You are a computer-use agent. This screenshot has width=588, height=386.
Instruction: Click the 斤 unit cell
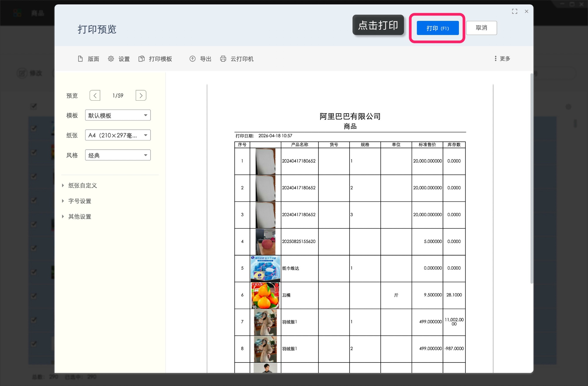[396, 295]
